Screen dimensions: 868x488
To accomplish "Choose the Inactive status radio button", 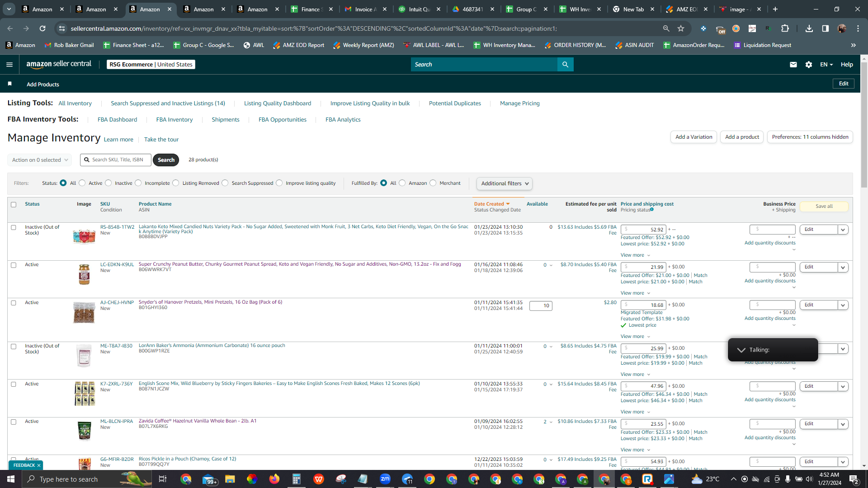I will (108, 183).
